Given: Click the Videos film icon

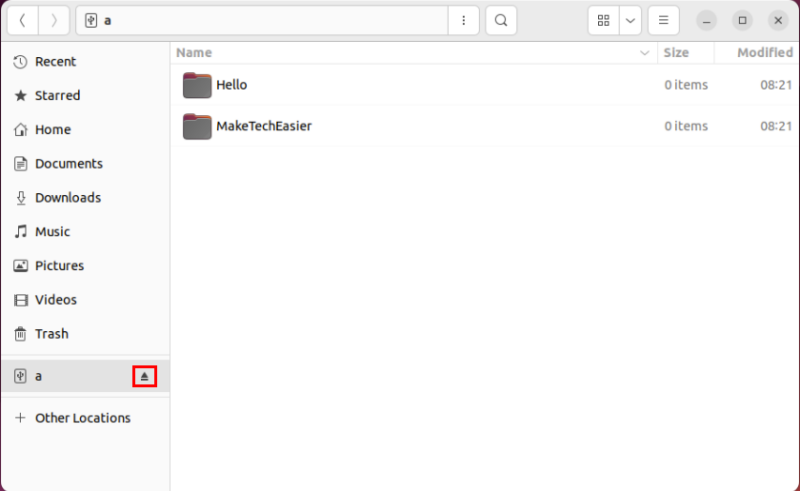Looking at the screenshot, I should coord(20,300).
